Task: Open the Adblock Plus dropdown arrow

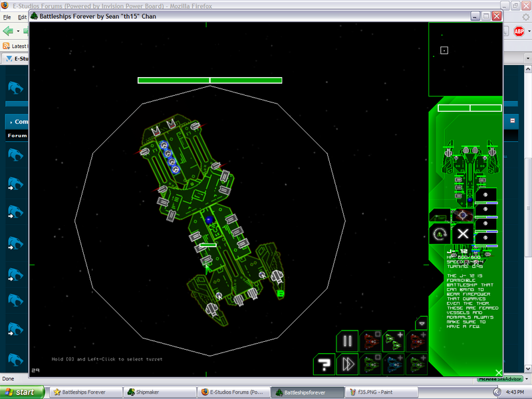Action: point(529,31)
